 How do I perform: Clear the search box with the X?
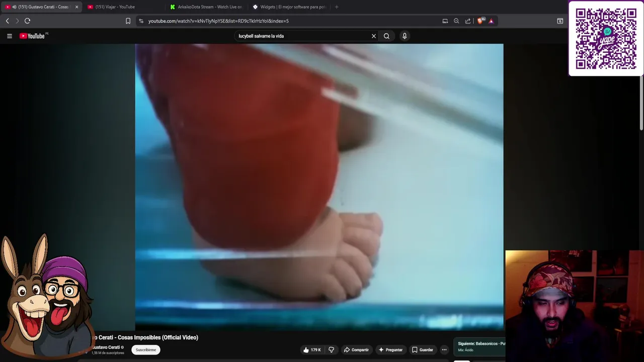373,36
